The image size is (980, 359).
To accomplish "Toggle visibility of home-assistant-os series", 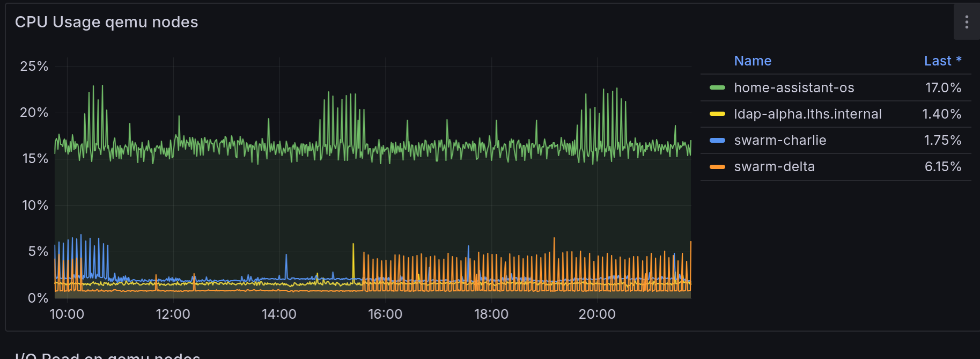I will coord(793,87).
